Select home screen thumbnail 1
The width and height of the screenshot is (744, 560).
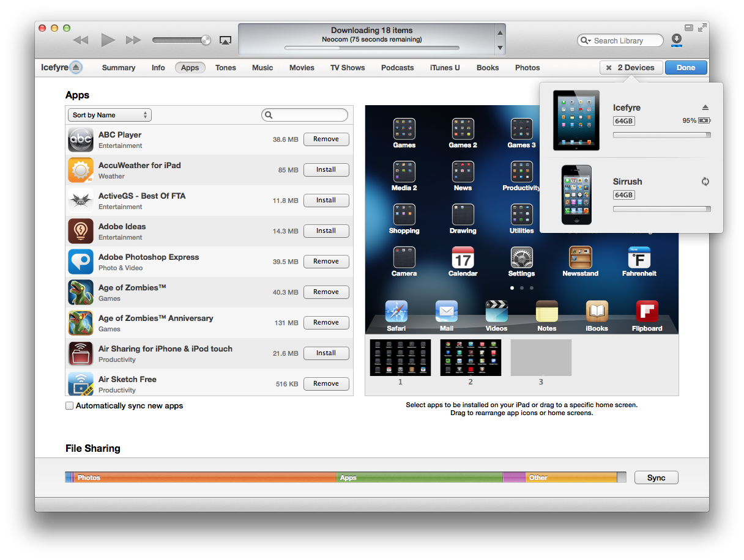401,358
